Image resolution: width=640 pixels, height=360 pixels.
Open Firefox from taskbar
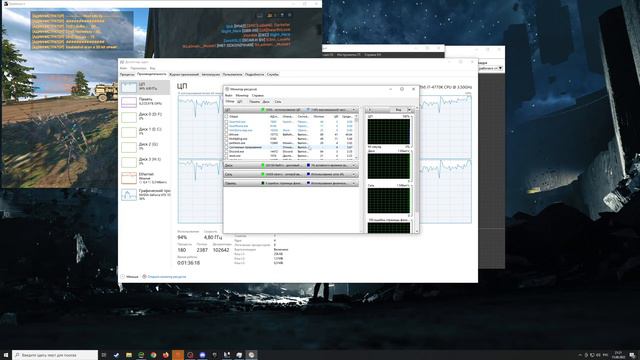165,355
